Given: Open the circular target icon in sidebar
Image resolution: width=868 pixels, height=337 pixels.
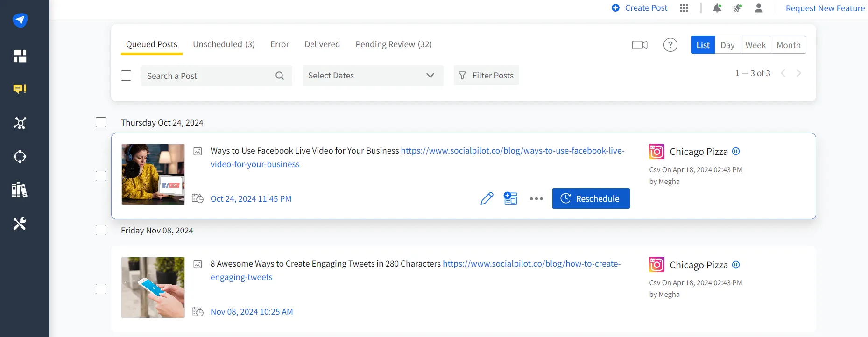Looking at the screenshot, I should click(20, 156).
